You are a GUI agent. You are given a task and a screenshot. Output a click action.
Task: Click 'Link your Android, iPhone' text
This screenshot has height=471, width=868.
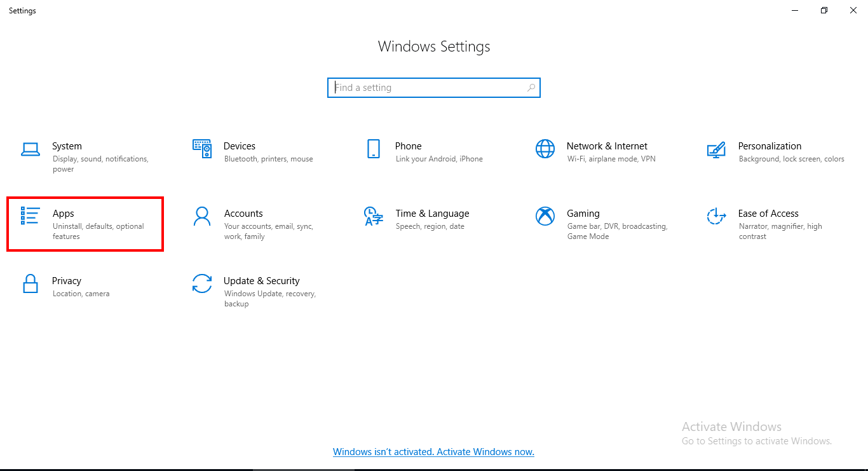tap(439, 159)
